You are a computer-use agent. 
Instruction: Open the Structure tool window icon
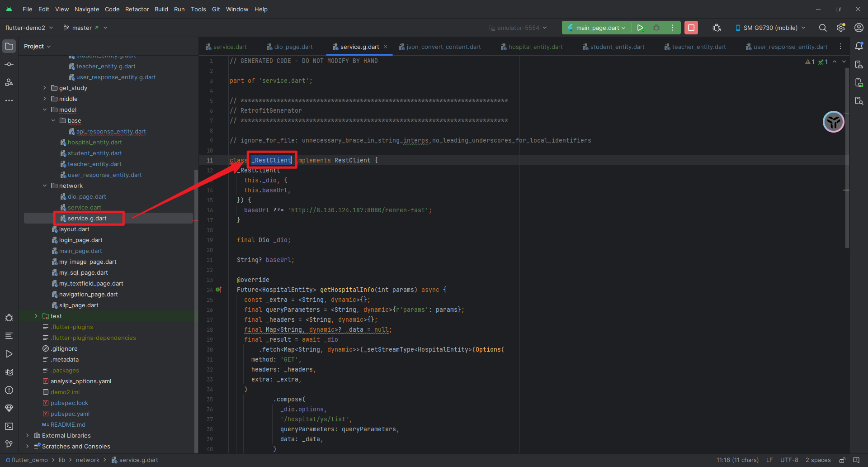coord(9,82)
